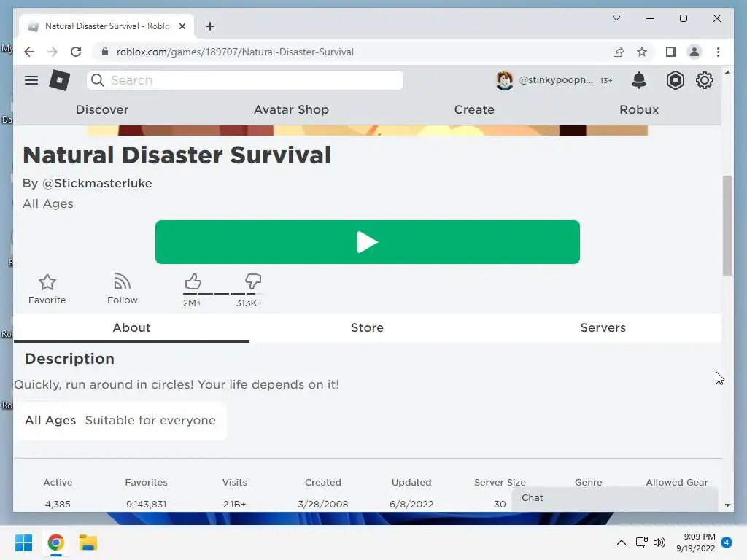Open the @Stickmasterluke creator profile
747x560 pixels.
[97, 183]
